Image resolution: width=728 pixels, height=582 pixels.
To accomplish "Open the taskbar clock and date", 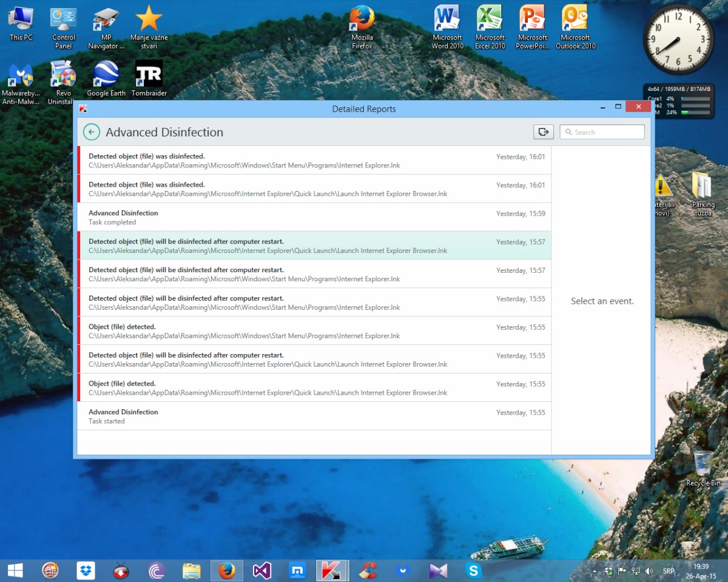I will (x=700, y=571).
